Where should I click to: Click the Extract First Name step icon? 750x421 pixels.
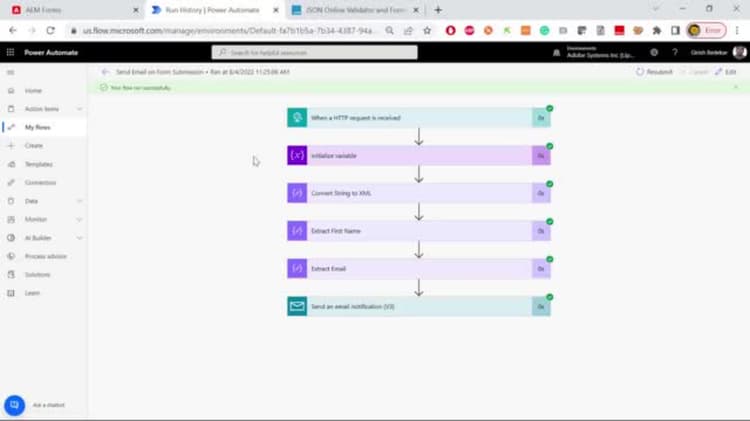pyautogui.click(x=297, y=231)
